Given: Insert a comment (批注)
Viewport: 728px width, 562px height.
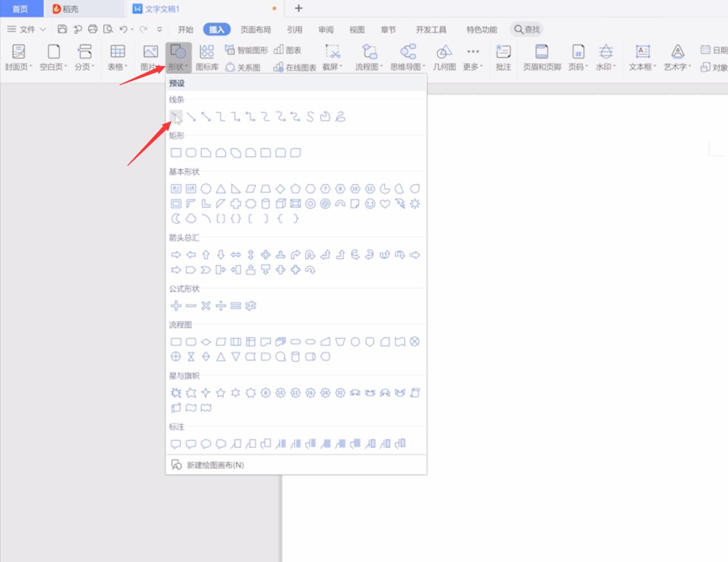Looking at the screenshot, I should click(503, 58).
